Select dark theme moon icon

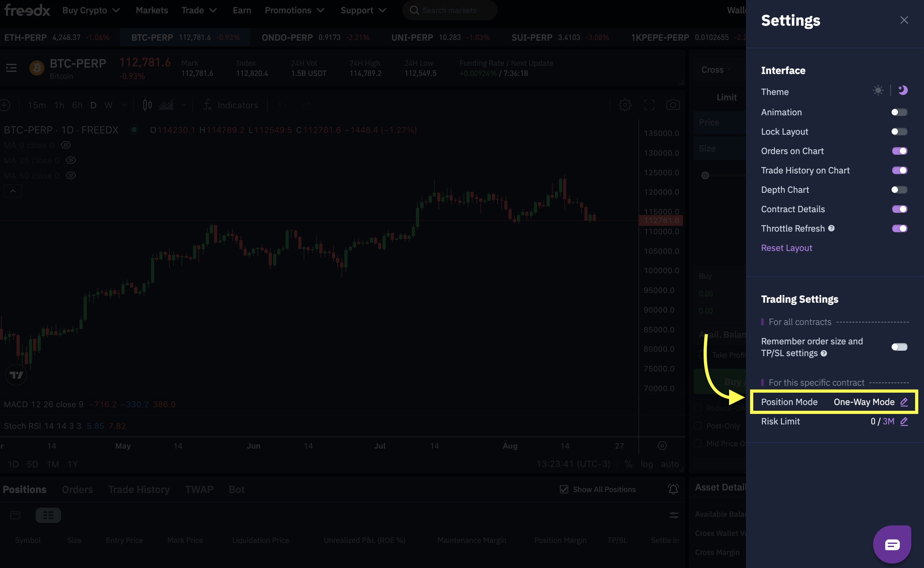903,91
